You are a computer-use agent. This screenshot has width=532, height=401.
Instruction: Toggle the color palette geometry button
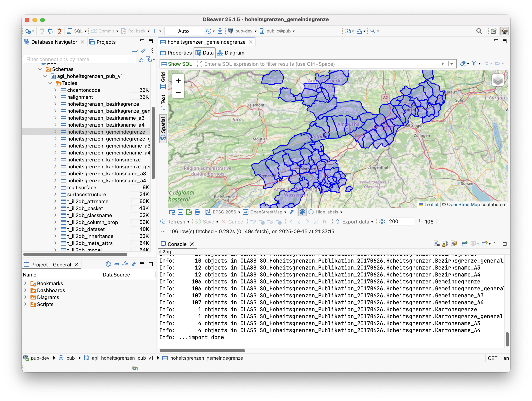pyautogui.click(x=302, y=212)
